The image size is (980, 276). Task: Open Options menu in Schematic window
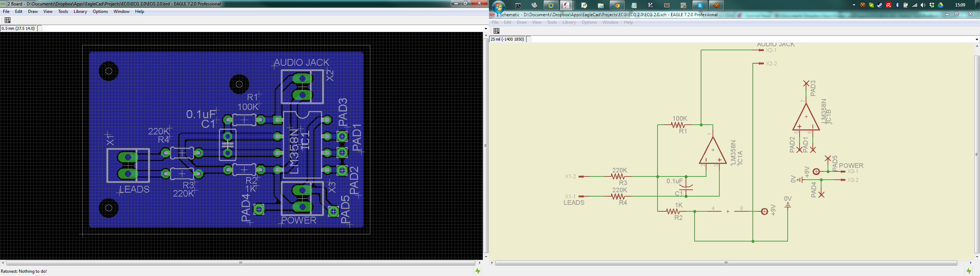point(589,22)
